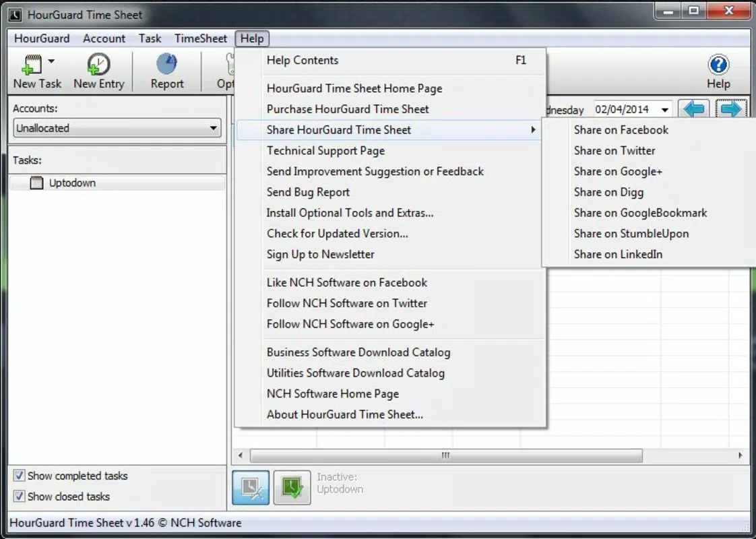The width and height of the screenshot is (756, 539).
Task: Click the scrollbar right arrow
Action: 741,455
